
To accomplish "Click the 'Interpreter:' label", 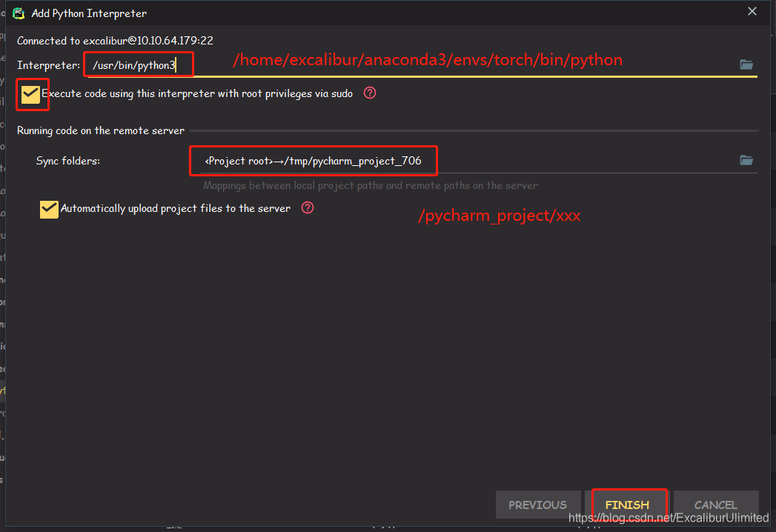I will (x=48, y=65).
